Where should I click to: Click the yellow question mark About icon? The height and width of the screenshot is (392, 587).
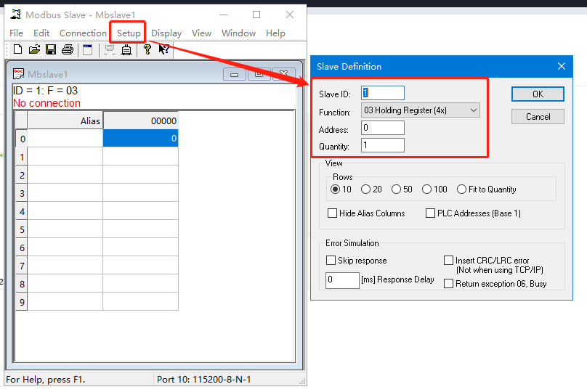click(x=147, y=49)
